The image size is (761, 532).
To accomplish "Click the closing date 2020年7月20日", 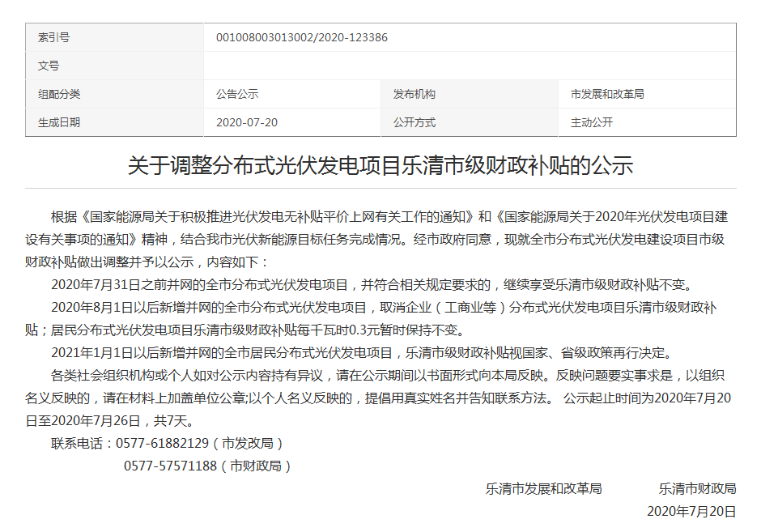I will (x=691, y=512).
